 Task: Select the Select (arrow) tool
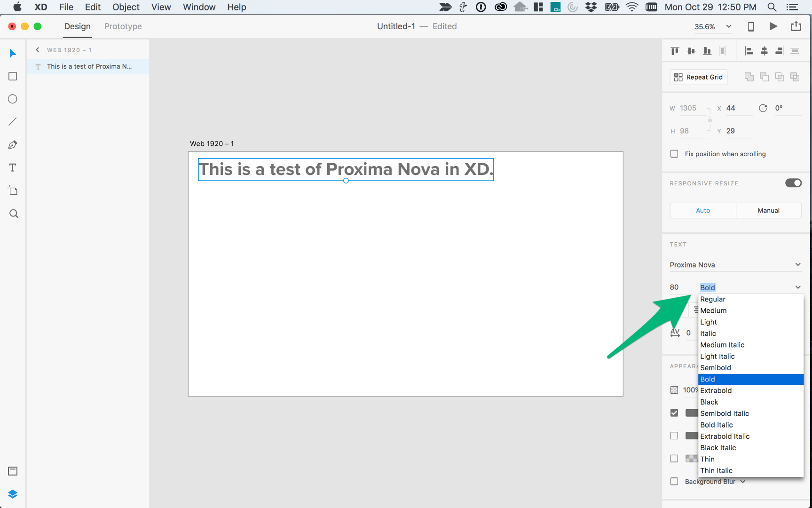13,54
